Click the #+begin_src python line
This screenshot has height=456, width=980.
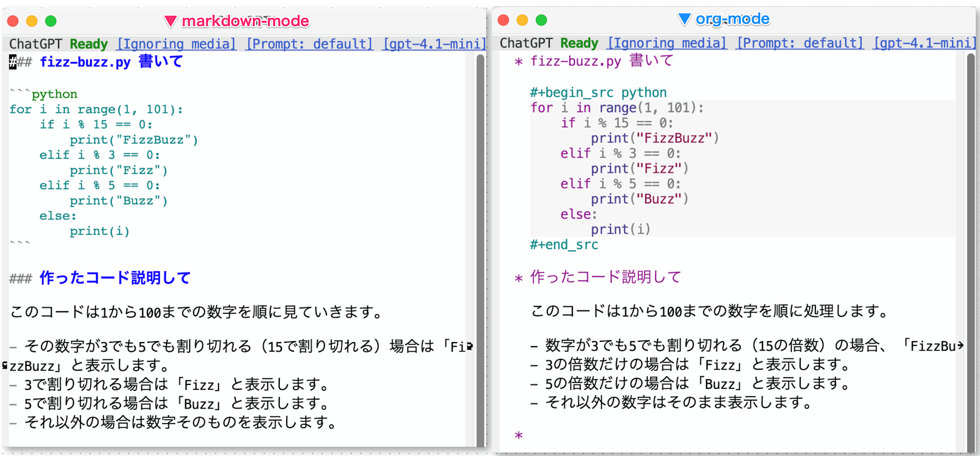click(598, 93)
